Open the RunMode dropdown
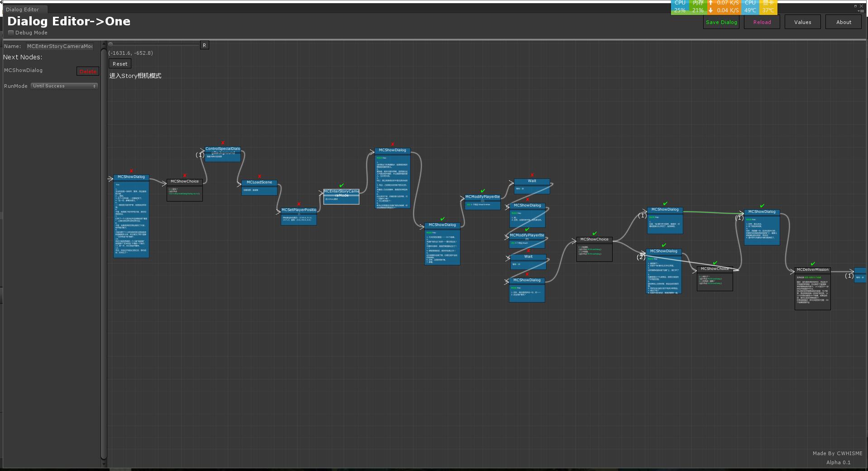This screenshot has height=471, width=868. (64, 86)
